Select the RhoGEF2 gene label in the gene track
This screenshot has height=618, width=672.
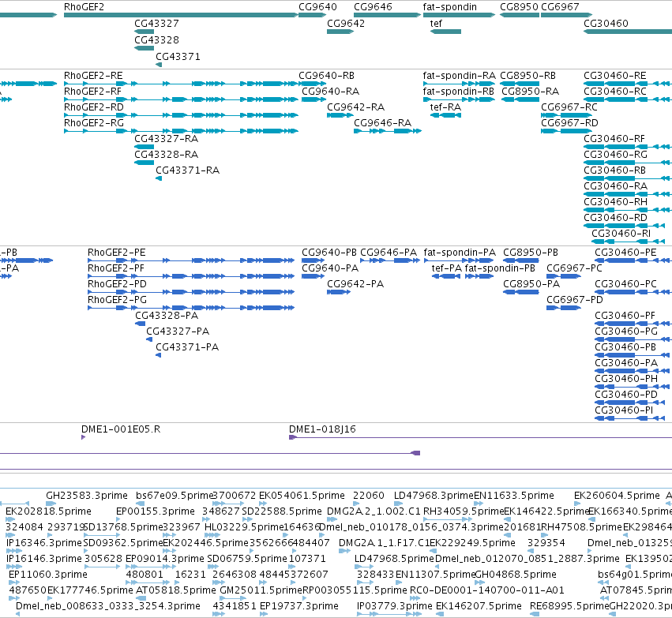[84, 7]
